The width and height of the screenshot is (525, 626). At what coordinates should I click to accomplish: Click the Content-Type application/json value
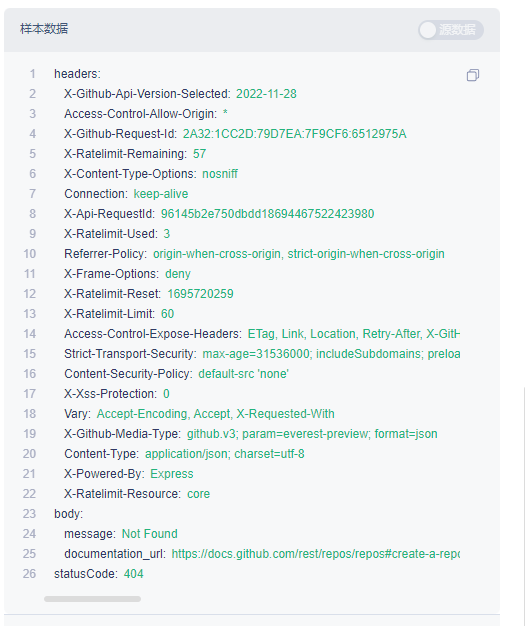(x=224, y=454)
